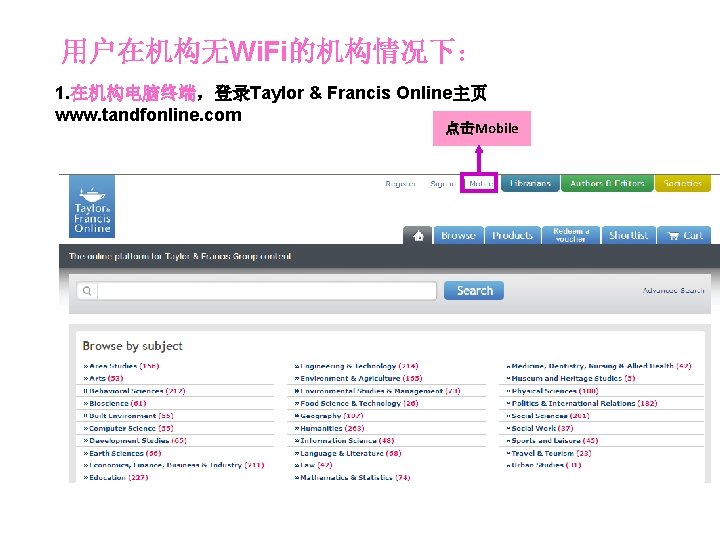720x540 pixels.
Task: Browse Food Science & Technology subject
Action: (x=356, y=403)
